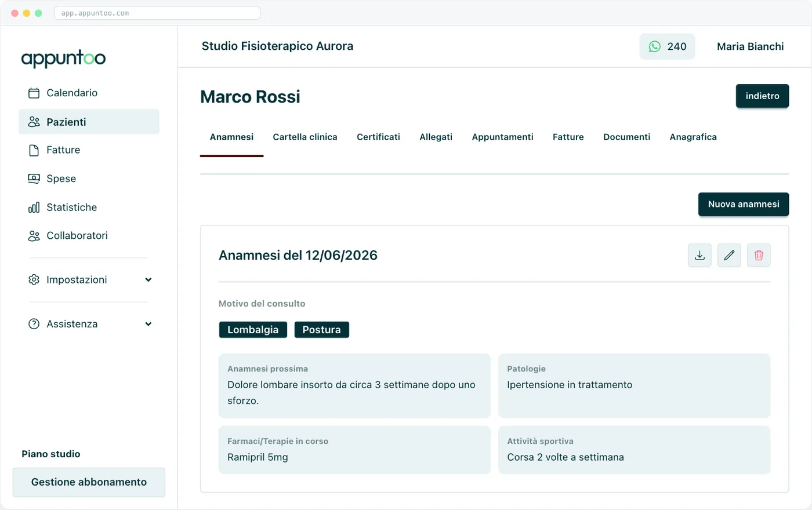Screen dimensions: 812x510
Task: Switch to the Documenti tab
Action: (626, 137)
